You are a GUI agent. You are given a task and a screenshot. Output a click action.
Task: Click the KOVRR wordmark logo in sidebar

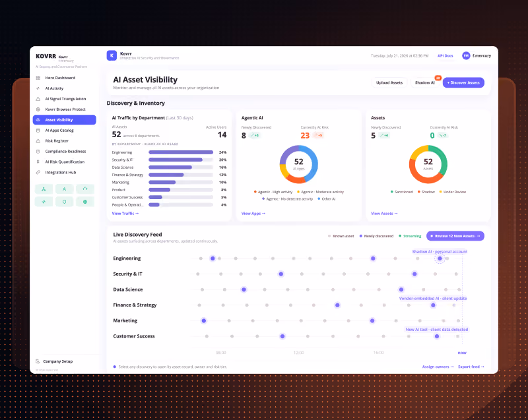click(x=46, y=56)
